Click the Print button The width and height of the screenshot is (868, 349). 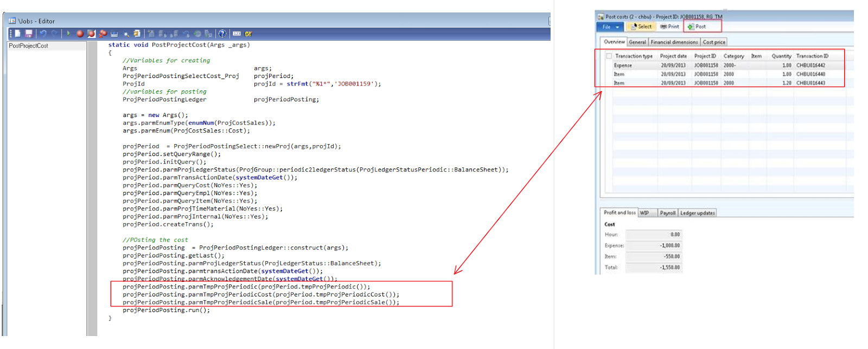670,27
